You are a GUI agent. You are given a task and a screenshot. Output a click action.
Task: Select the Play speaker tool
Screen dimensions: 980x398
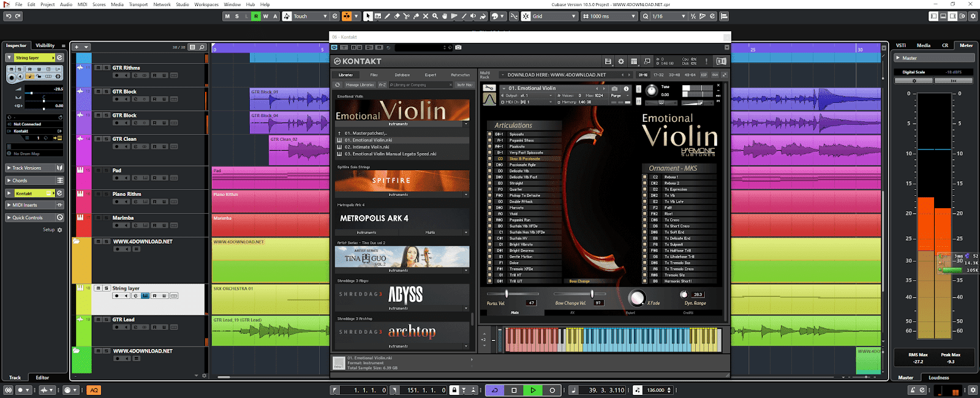tap(473, 16)
